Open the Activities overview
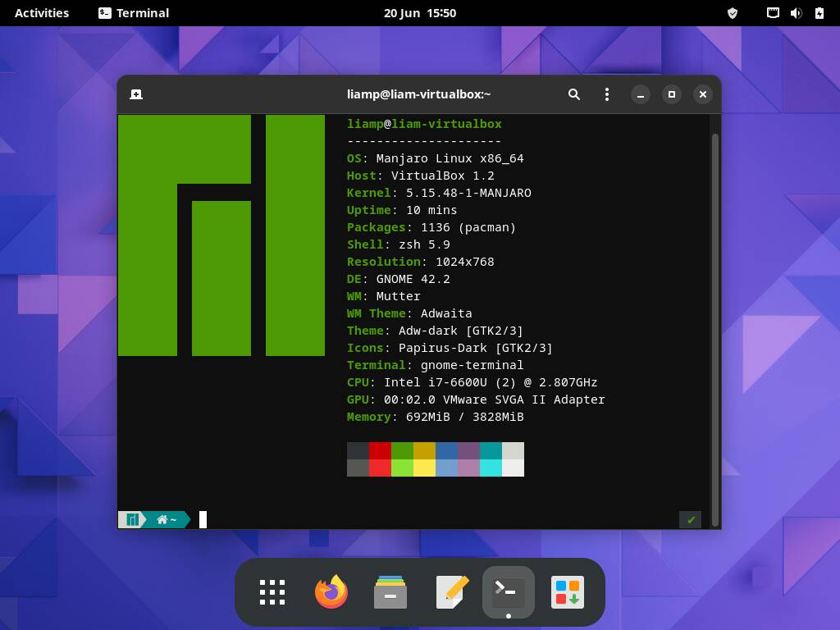The width and height of the screenshot is (840, 630). point(42,12)
